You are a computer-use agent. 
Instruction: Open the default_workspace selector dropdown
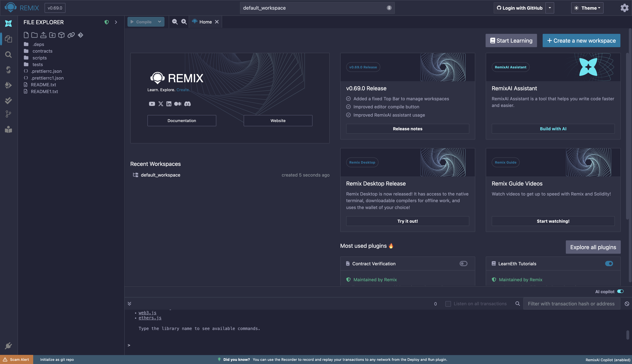317,8
